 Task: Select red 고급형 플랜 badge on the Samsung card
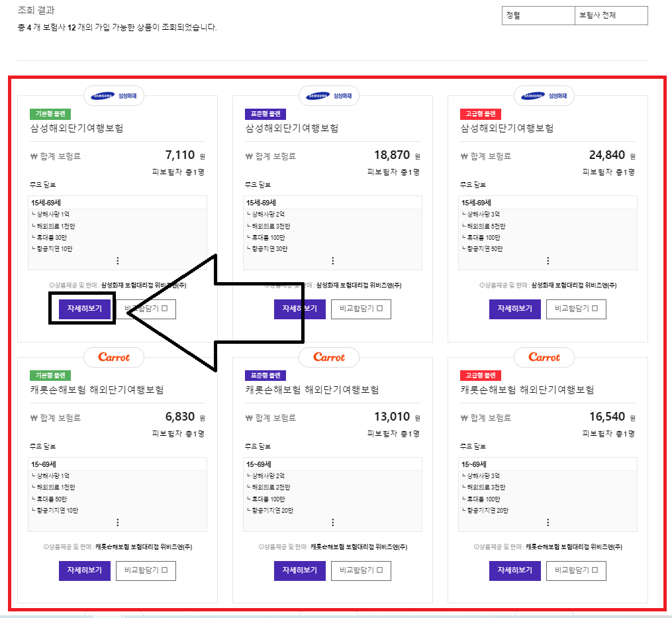(x=481, y=114)
